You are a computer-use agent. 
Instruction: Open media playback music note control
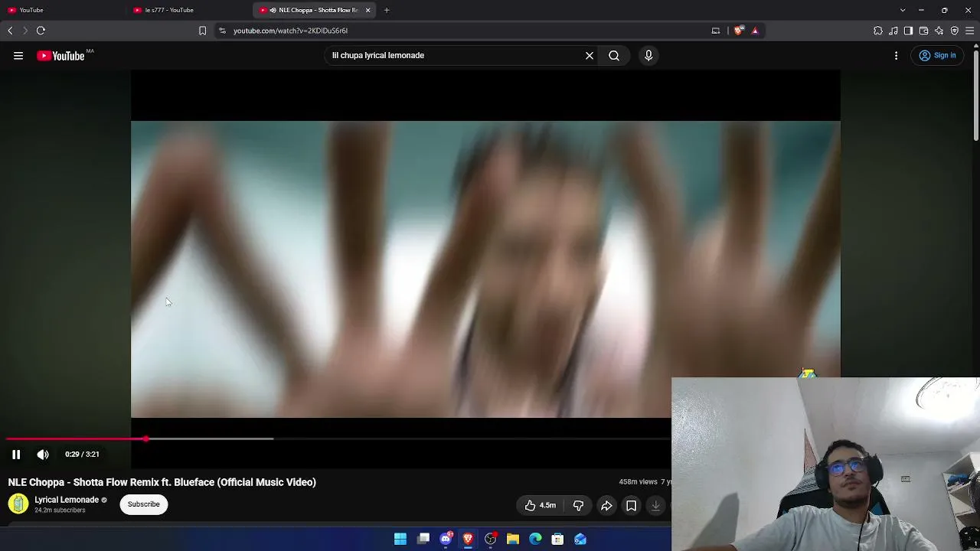click(893, 31)
